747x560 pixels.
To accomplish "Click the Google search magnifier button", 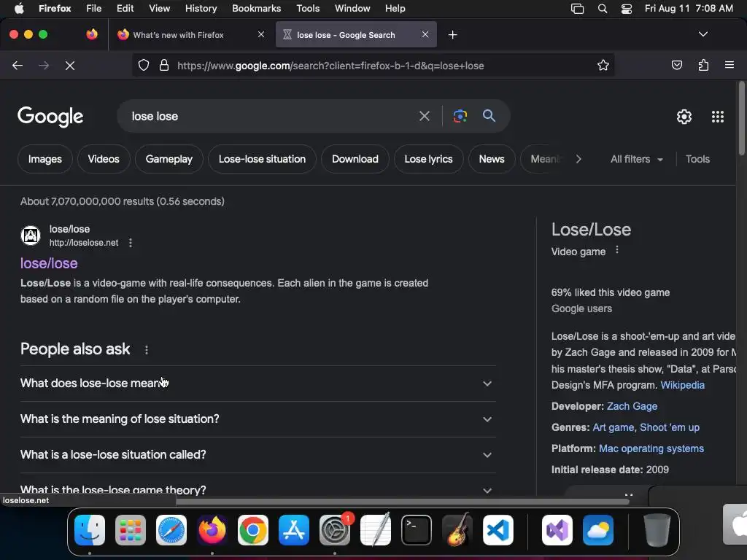I will pos(489,115).
